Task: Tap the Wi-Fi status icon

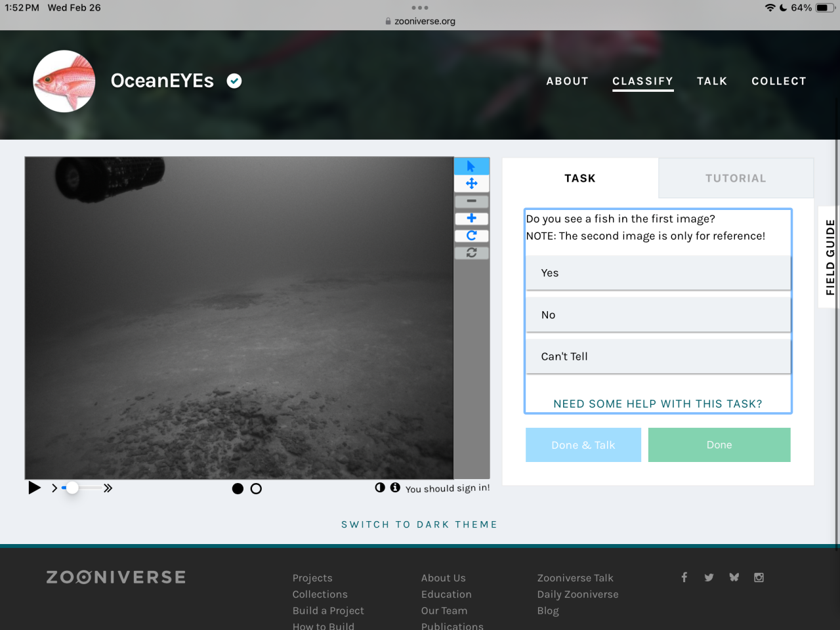Action: pyautogui.click(x=770, y=8)
